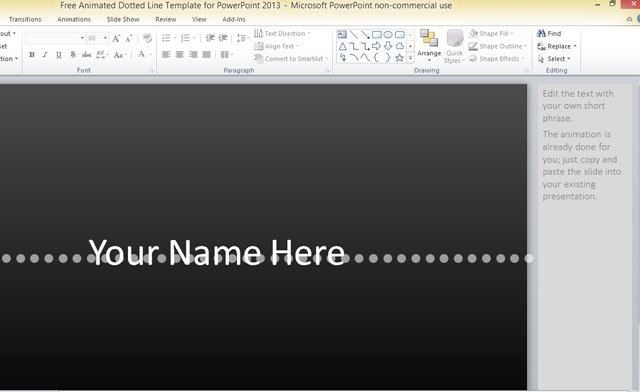The width and height of the screenshot is (640, 392).
Task: Align text right
Action: coord(193,54)
